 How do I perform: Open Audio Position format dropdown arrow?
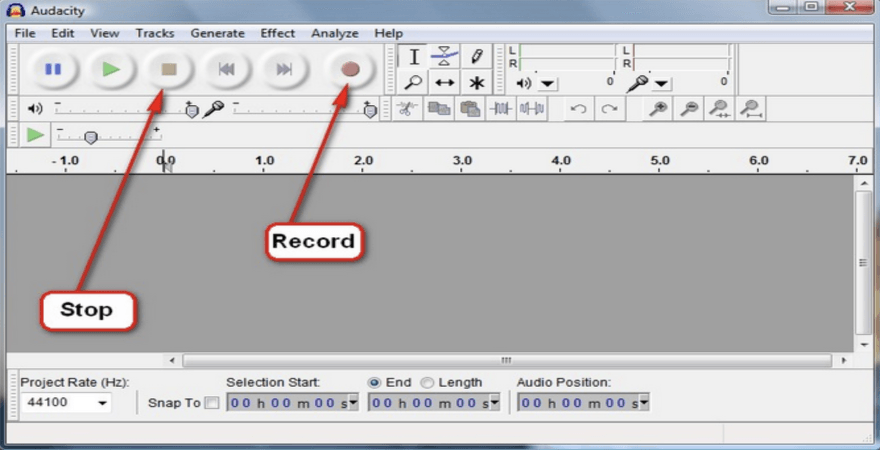tap(644, 402)
